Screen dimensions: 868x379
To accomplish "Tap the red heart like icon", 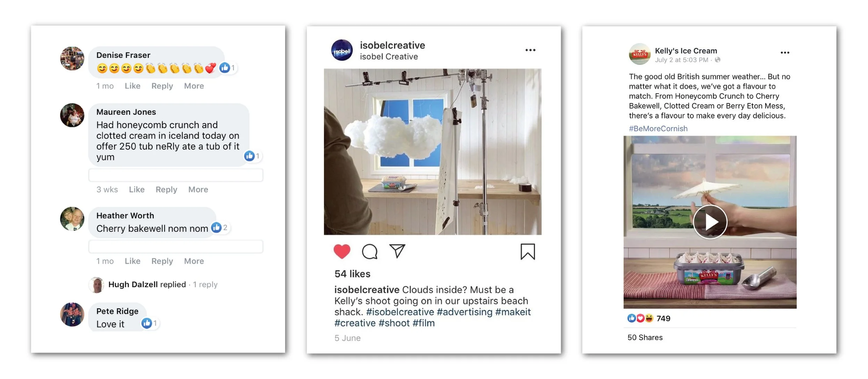I will tap(342, 252).
